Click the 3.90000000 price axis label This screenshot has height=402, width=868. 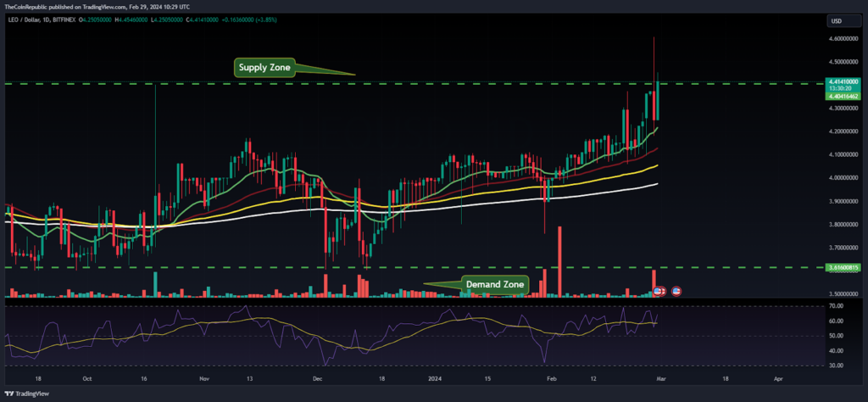(x=843, y=202)
